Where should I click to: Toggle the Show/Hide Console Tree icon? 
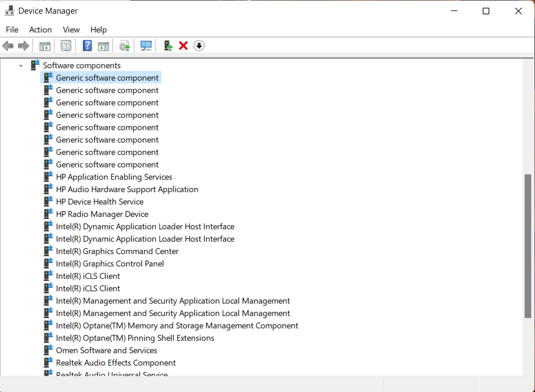(45, 46)
